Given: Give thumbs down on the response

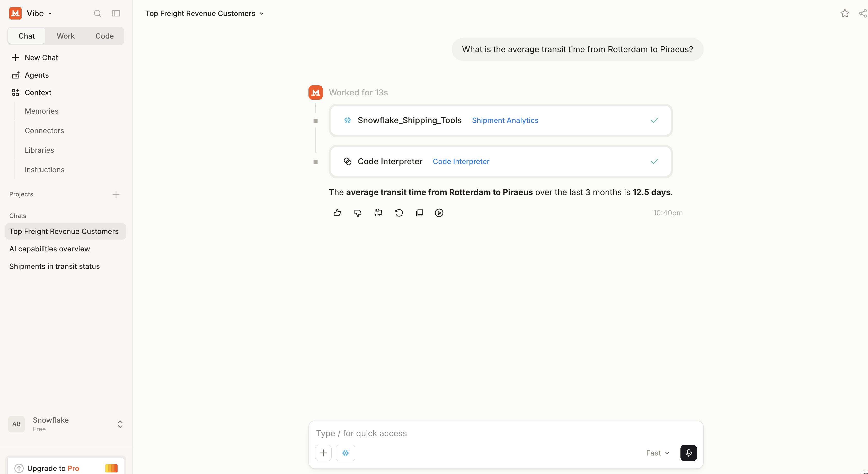Looking at the screenshot, I should point(358,213).
